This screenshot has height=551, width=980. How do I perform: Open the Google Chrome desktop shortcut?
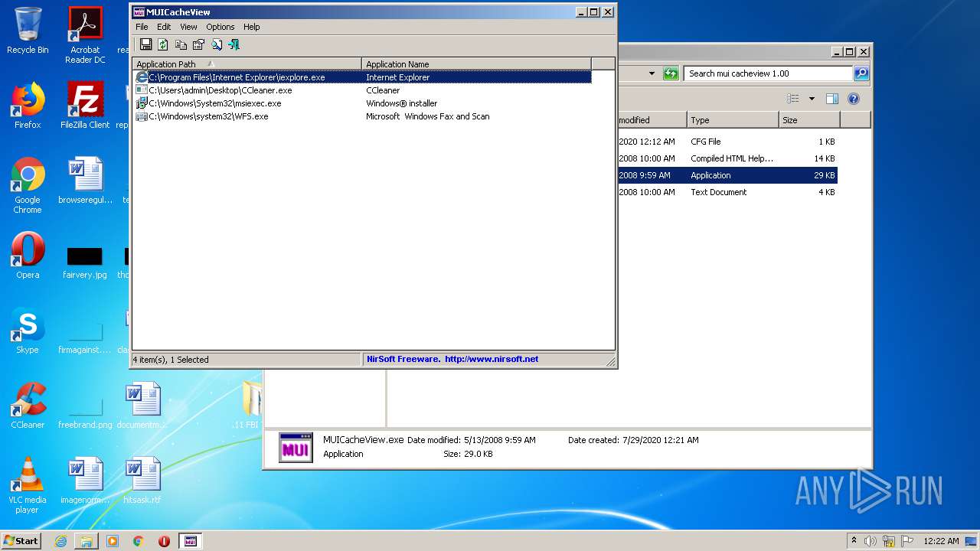tap(28, 185)
